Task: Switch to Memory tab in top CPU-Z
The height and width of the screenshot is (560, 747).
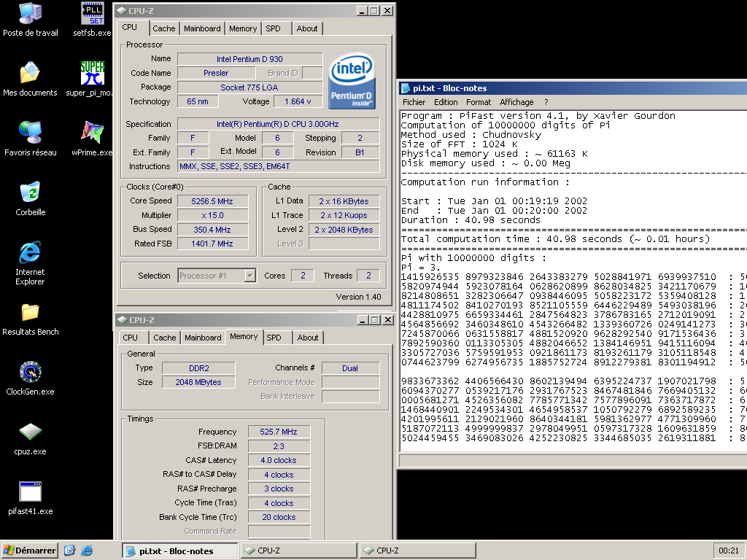Action: [x=243, y=28]
